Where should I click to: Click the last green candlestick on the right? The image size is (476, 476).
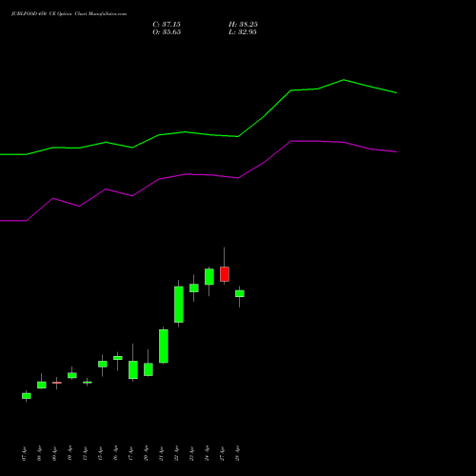(x=240, y=293)
